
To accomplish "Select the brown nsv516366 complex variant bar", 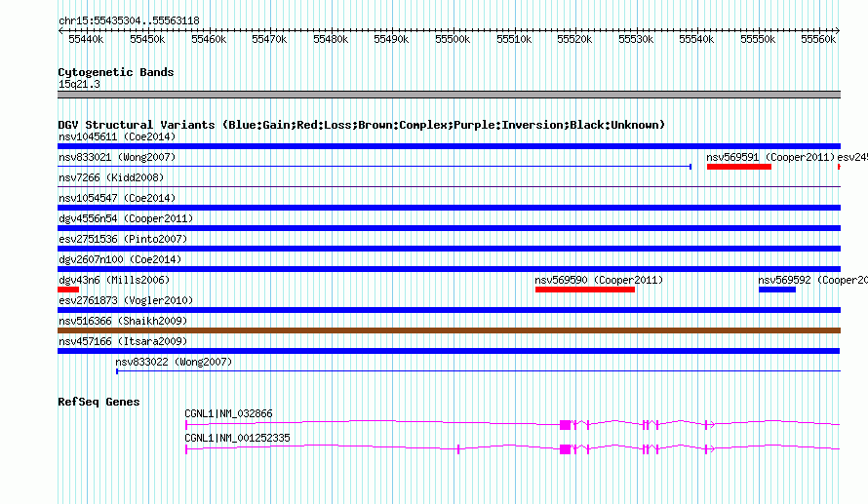I will coord(449,330).
